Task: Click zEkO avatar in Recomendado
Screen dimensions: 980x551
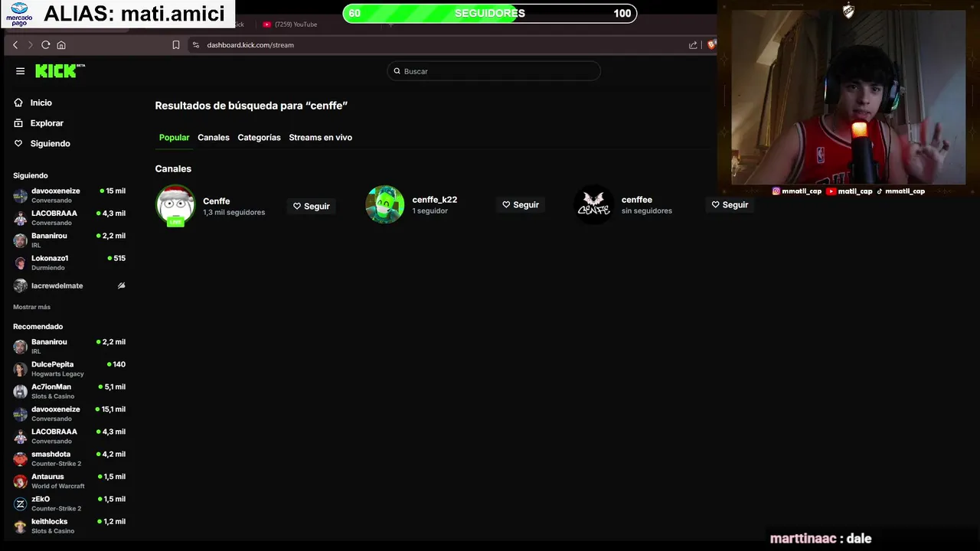Action: click(x=20, y=504)
